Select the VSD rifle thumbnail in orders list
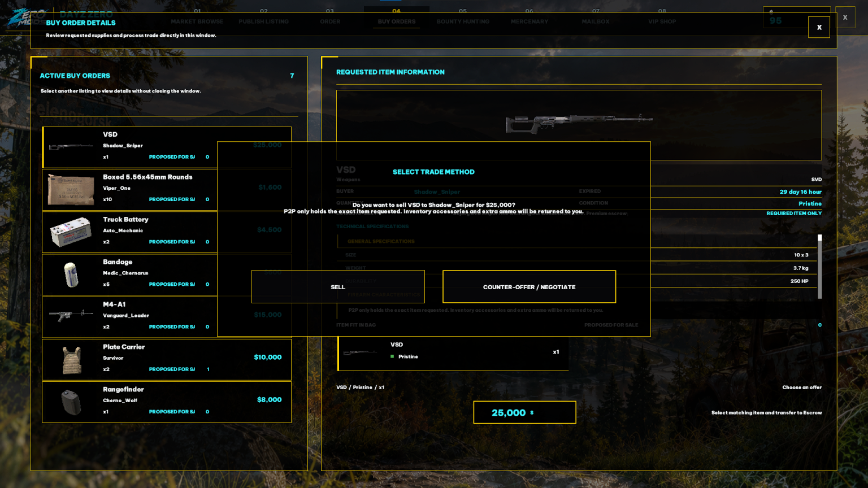Image resolution: width=868 pixels, height=488 pixels. 71,147
